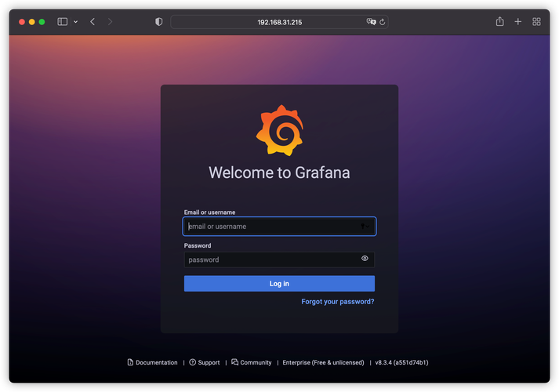Click the translate icon in the address bar

pyautogui.click(x=371, y=22)
